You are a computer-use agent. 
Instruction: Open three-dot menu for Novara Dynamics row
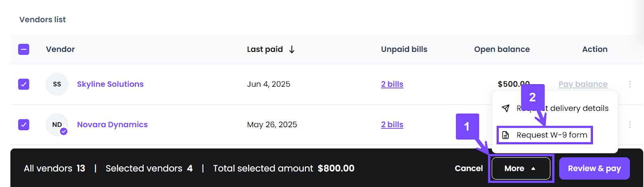point(630,125)
